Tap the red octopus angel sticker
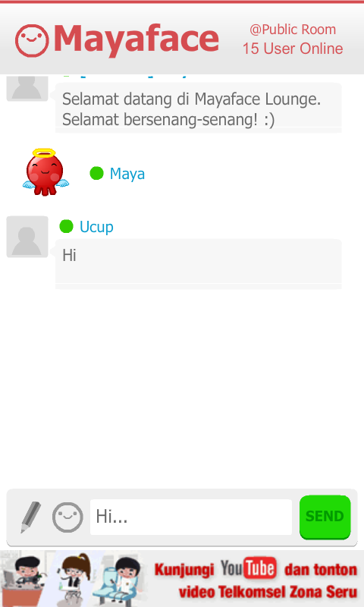This screenshot has width=364, height=607. [x=45, y=172]
